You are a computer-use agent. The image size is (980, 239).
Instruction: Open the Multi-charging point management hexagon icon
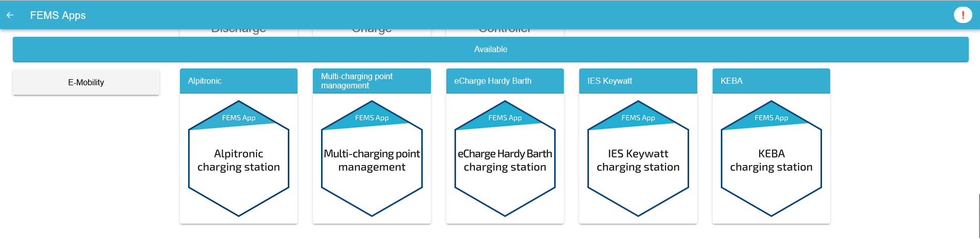tap(372, 159)
